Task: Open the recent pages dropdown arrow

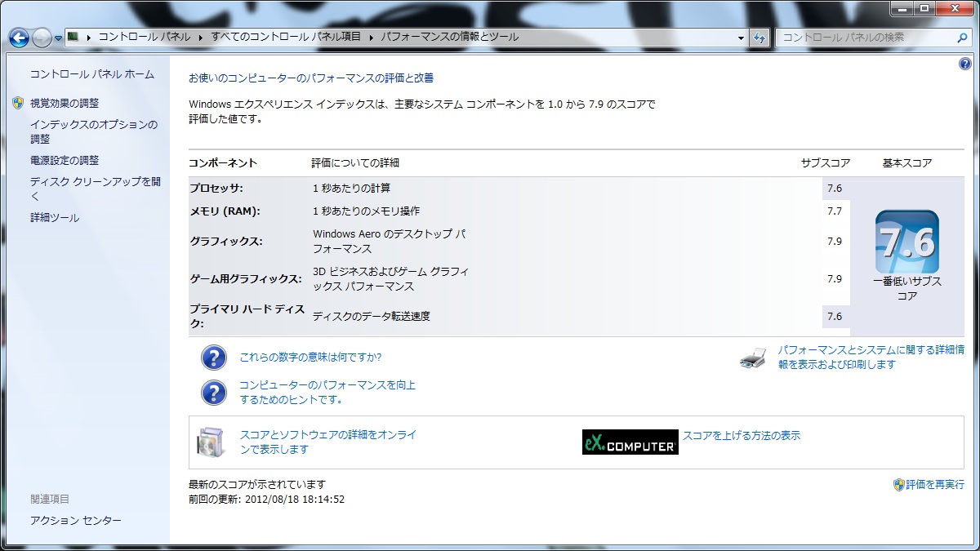Action: point(58,38)
